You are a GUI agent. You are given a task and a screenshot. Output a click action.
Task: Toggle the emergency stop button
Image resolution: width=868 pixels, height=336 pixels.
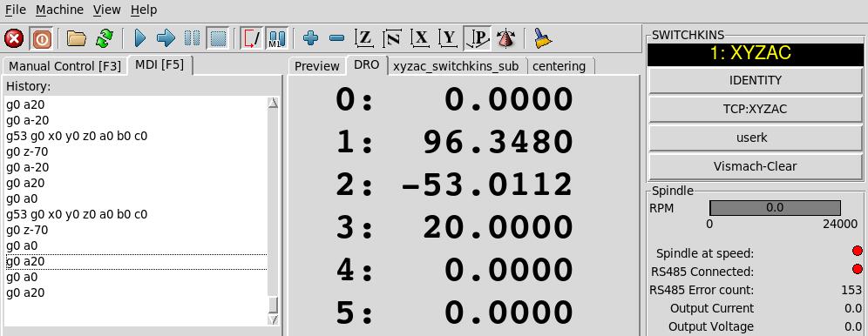14,38
